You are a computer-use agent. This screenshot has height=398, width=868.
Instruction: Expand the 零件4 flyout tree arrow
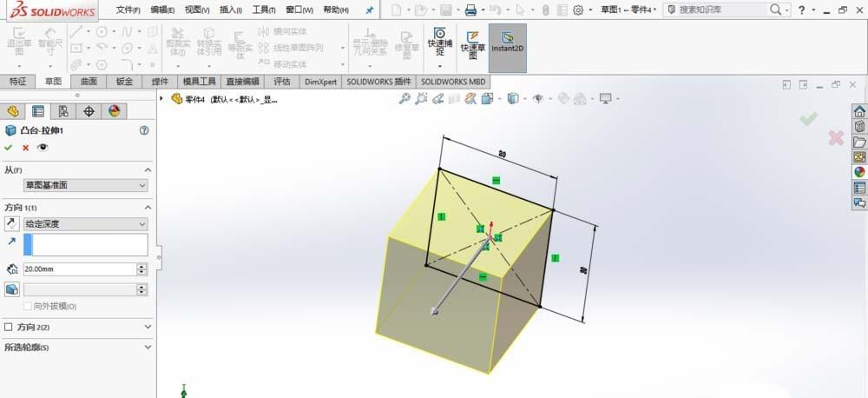point(161,99)
